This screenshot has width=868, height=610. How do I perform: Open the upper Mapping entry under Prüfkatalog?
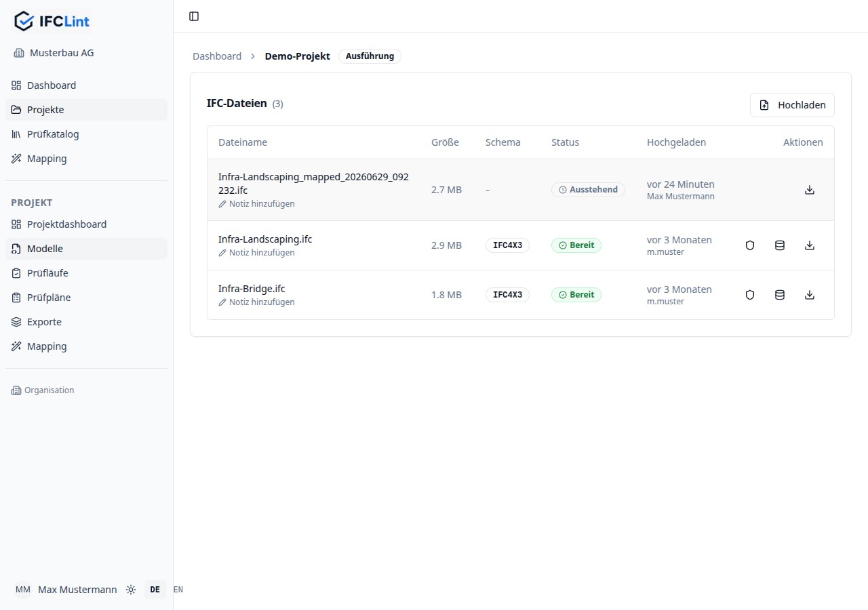(86, 159)
